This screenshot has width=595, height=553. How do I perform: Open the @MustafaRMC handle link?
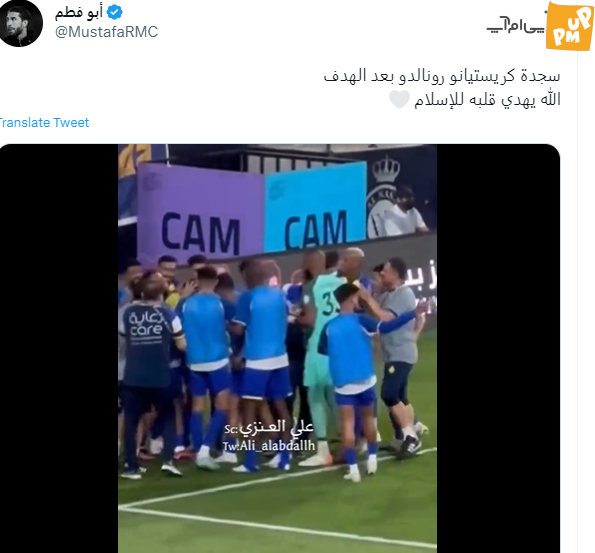tap(106, 32)
